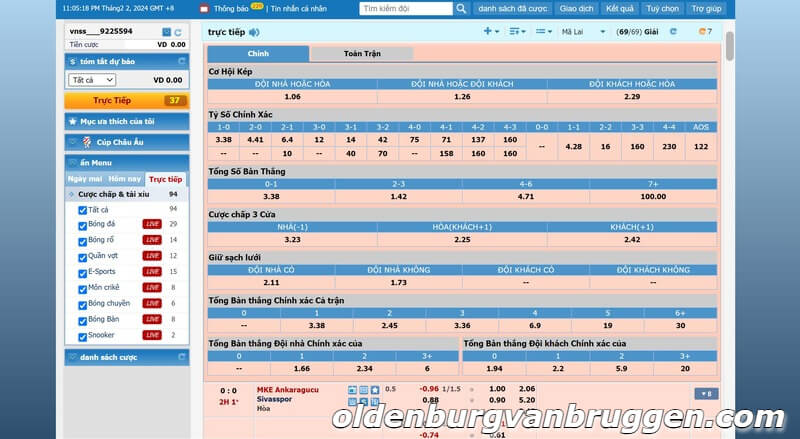
Task: Click the sound speaker icon beside trực tiếp
Action: [x=252, y=32]
